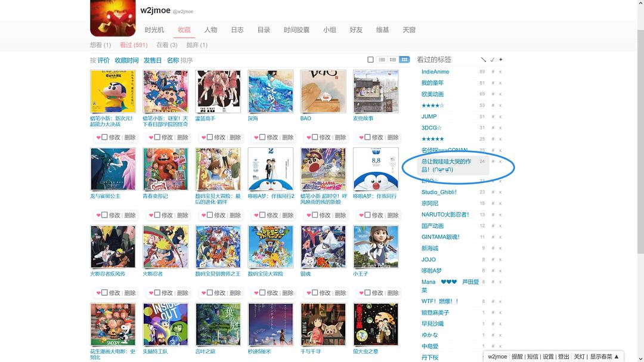
Task: Click the # icon next to JUMP tag
Action: [x=493, y=117]
